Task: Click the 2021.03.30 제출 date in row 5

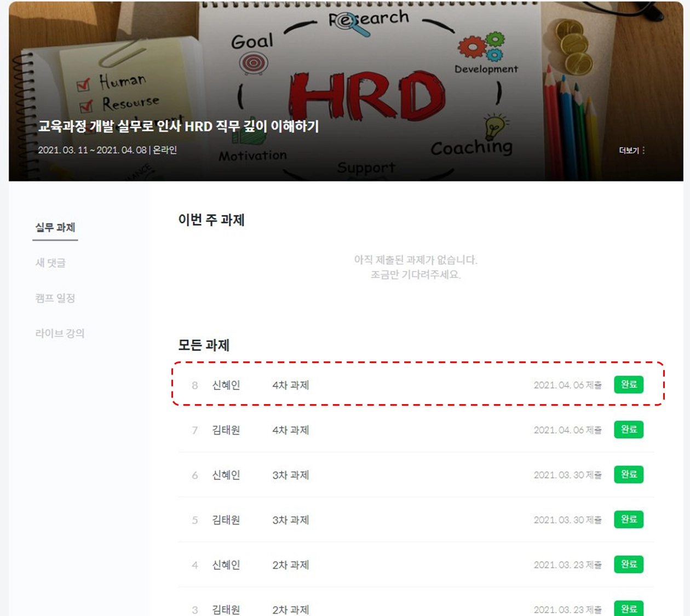Action: [568, 520]
